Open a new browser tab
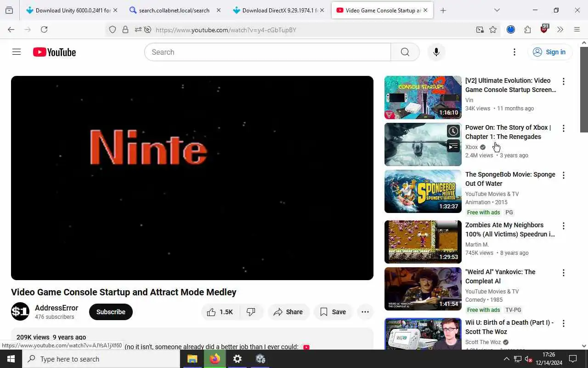The height and width of the screenshot is (368, 588). [x=443, y=10]
